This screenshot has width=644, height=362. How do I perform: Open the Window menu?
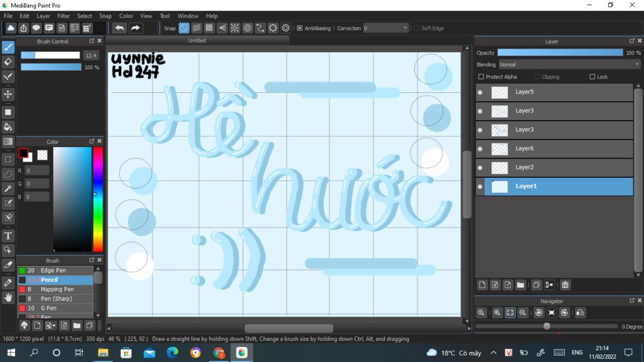pyautogui.click(x=187, y=16)
